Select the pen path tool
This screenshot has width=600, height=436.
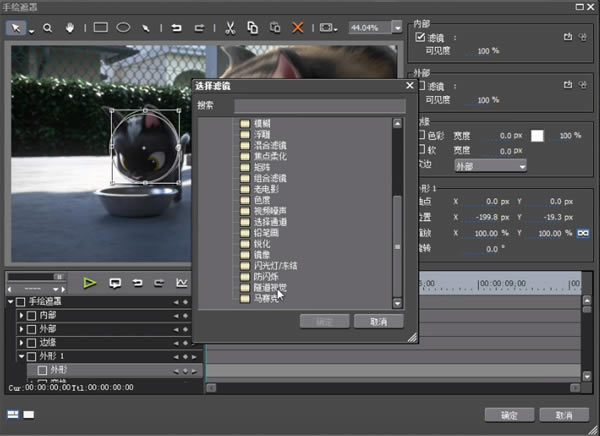coord(146,28)
